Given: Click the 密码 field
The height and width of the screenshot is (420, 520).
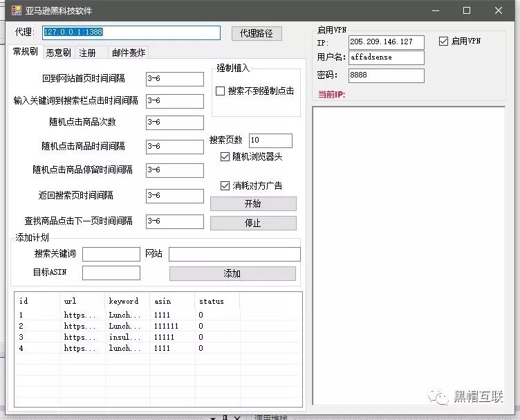Looking at the screenshot, I should pyautogui.click(x=387, y=75).
